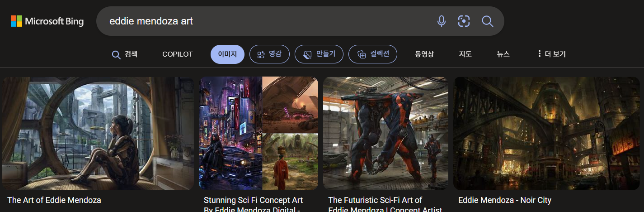Open the girl-at-round-window artwork thumbnail
The image size is (644, 212).
pyautogui.click(x=98, y=133)
